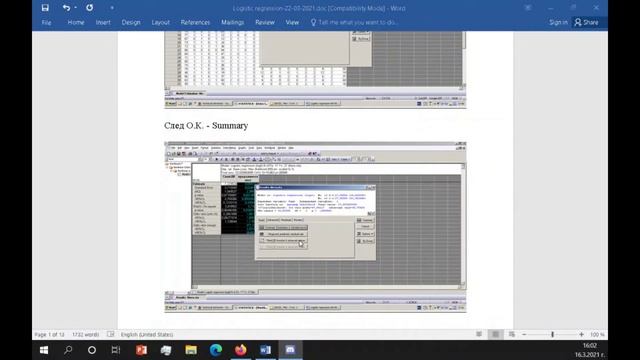Open the Undo history dropdown arrow
640x360 pixels.
[76, 8]
